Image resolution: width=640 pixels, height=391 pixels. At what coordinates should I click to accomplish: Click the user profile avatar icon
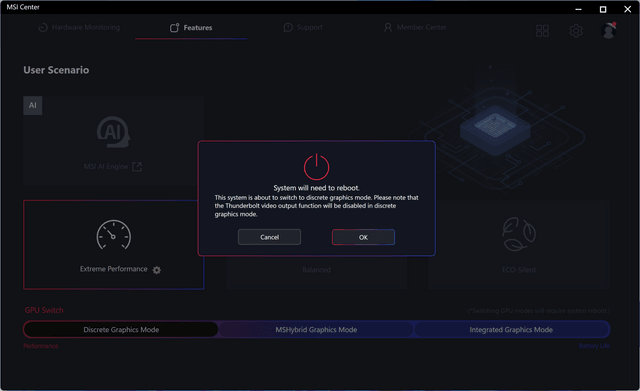pos(609,31)
